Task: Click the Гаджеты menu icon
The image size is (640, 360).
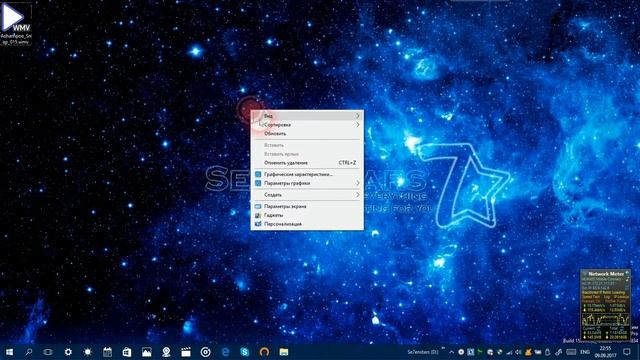Action: [258, 215]
